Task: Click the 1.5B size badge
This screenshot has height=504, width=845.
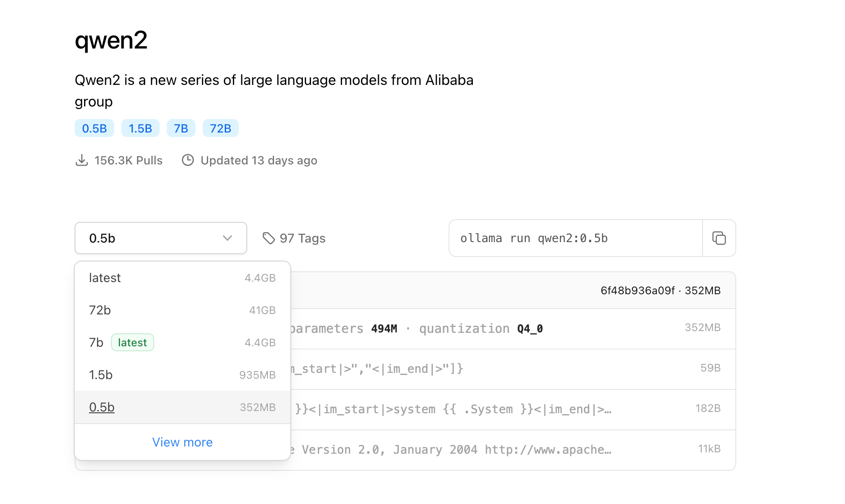Action: [140, 128]
